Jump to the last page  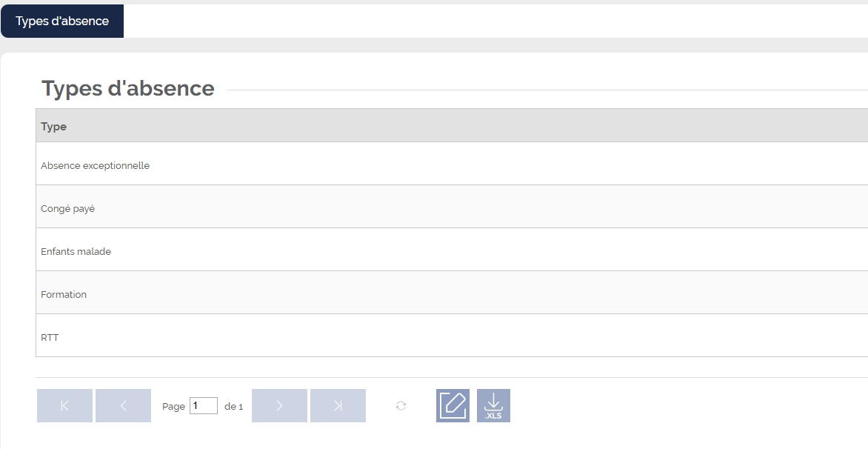click(x=338, y=406)
